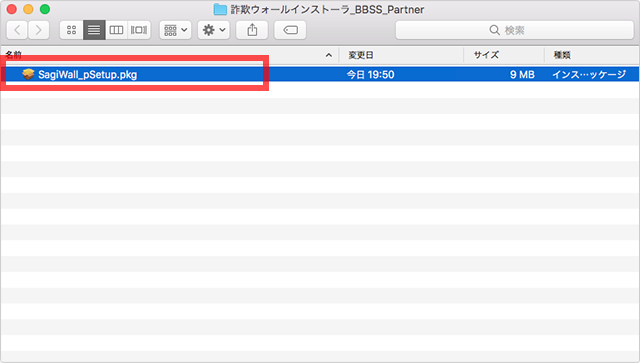The width and height of the screenshot is (640, 363).
Task: Click the 9 MB size cell
Action: click(x=522, y=75)
